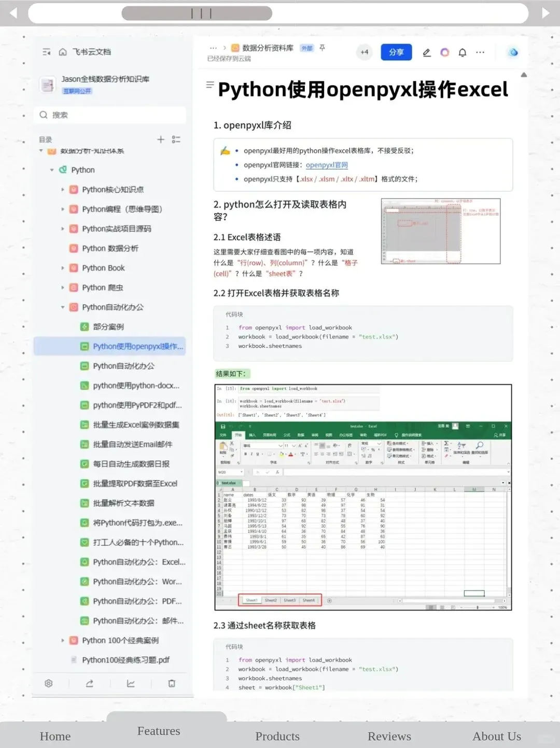Switch to the About Us tab
This screenshot has width=560, height=748.
pyautogui.click(x=497, y=736)
